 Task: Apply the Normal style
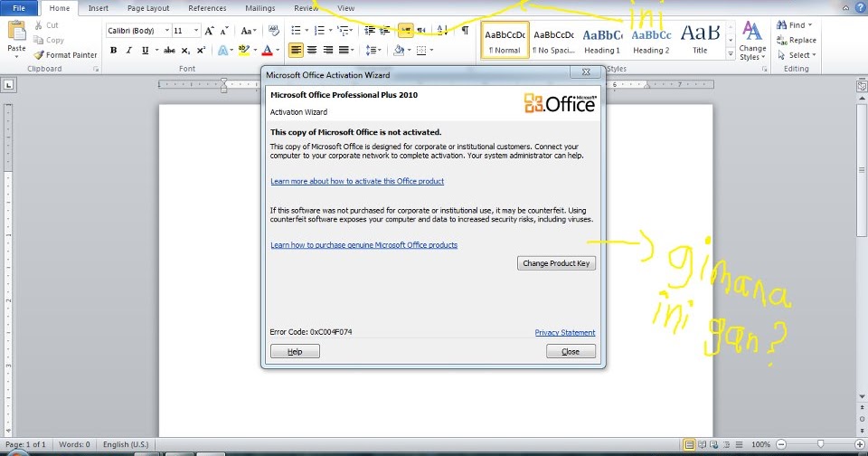(505, 40)
